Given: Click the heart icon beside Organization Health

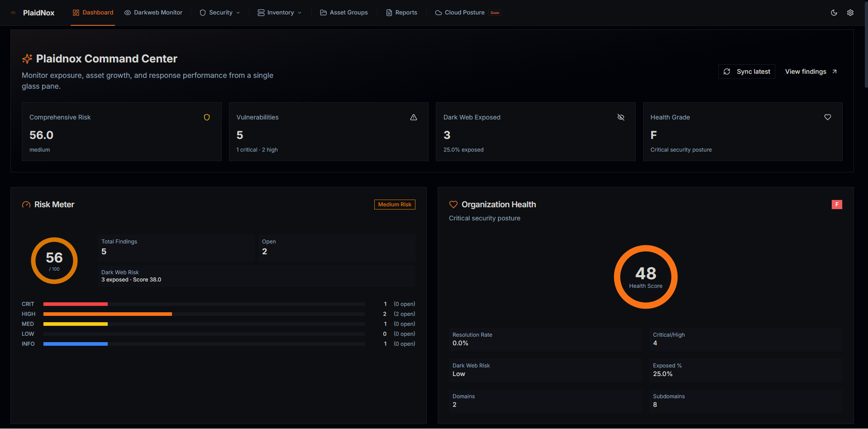Looking at the screenshot, I should pyautogui.click(x=453, y=204).
